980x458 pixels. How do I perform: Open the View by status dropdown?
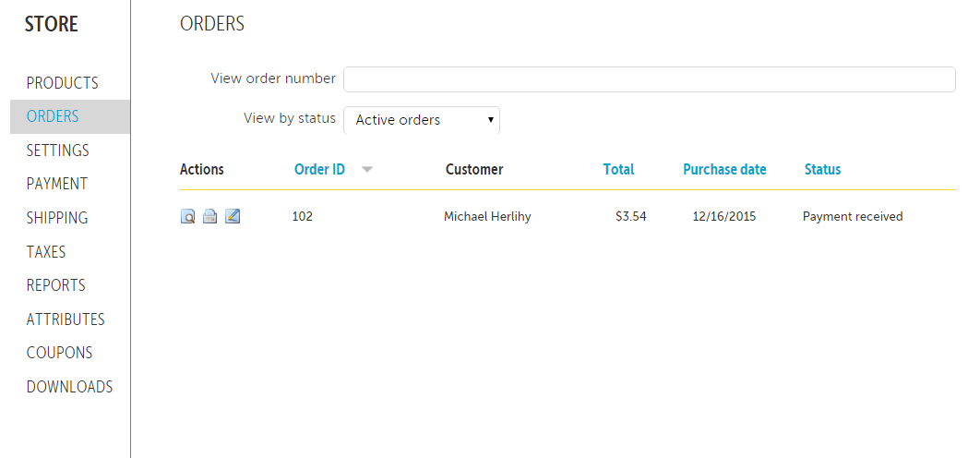(x=422, y=120)
